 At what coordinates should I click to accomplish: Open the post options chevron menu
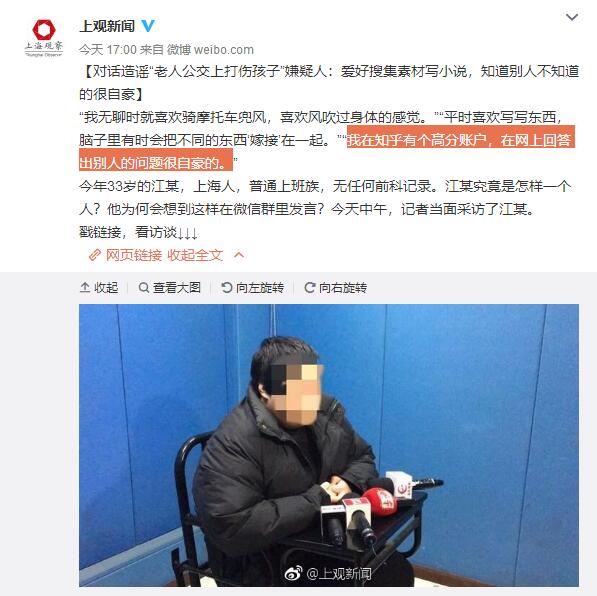click(x=572, y=17)
